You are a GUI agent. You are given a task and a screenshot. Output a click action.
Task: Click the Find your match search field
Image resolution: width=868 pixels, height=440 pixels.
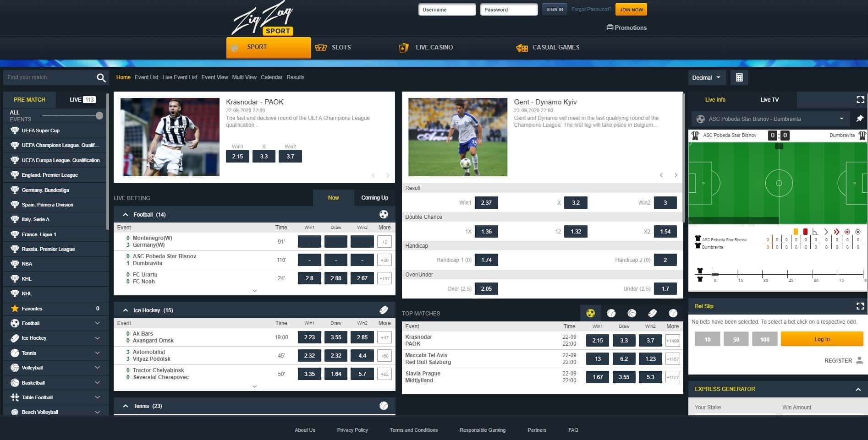point(49,77)
